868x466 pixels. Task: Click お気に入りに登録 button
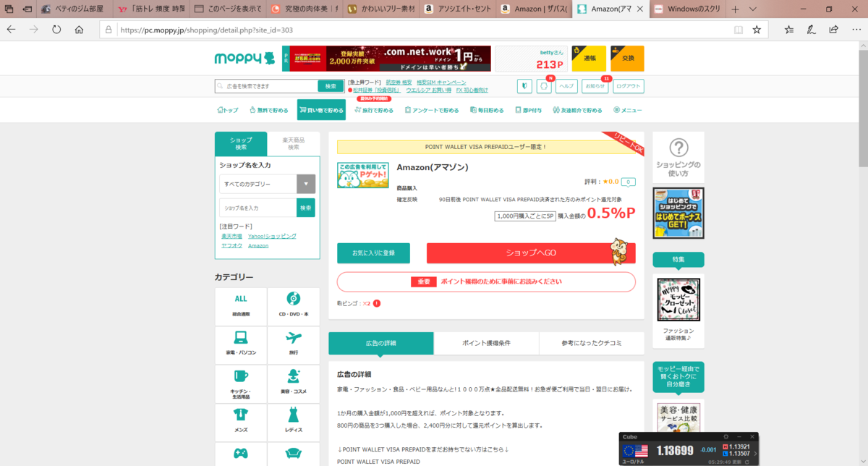[373, 253]
